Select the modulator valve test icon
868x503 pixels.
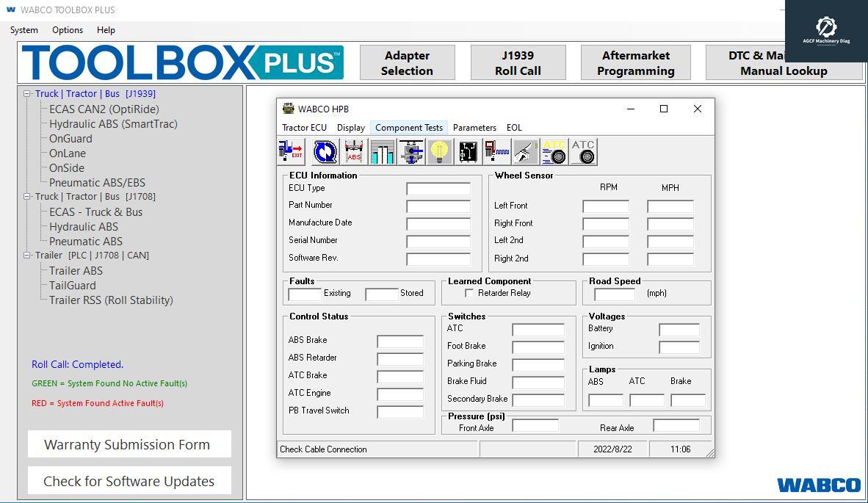(x=411, y=151)
